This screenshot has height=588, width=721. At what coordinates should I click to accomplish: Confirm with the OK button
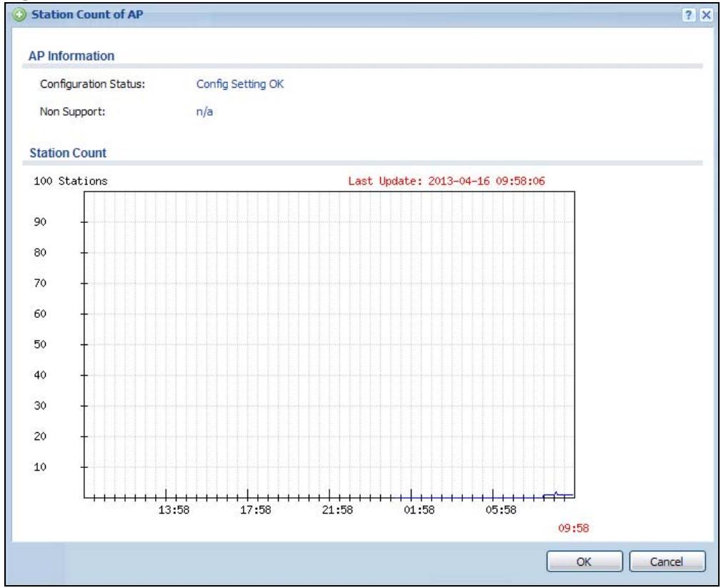pyautogui.click(x=585, y=562)
